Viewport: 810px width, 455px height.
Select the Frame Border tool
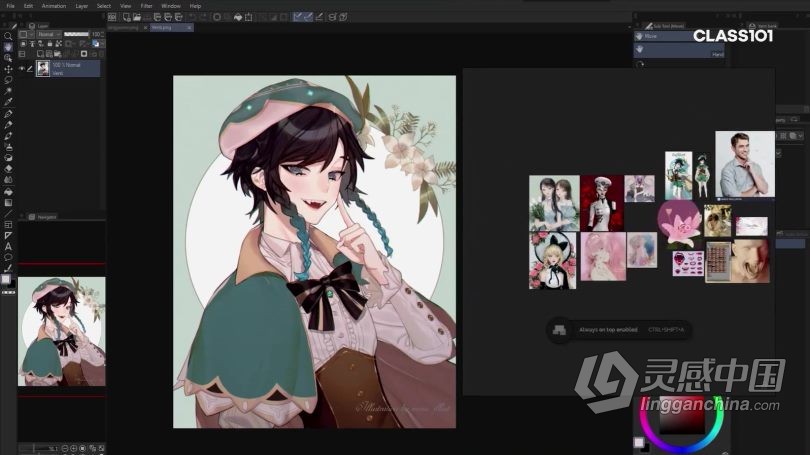8,224
